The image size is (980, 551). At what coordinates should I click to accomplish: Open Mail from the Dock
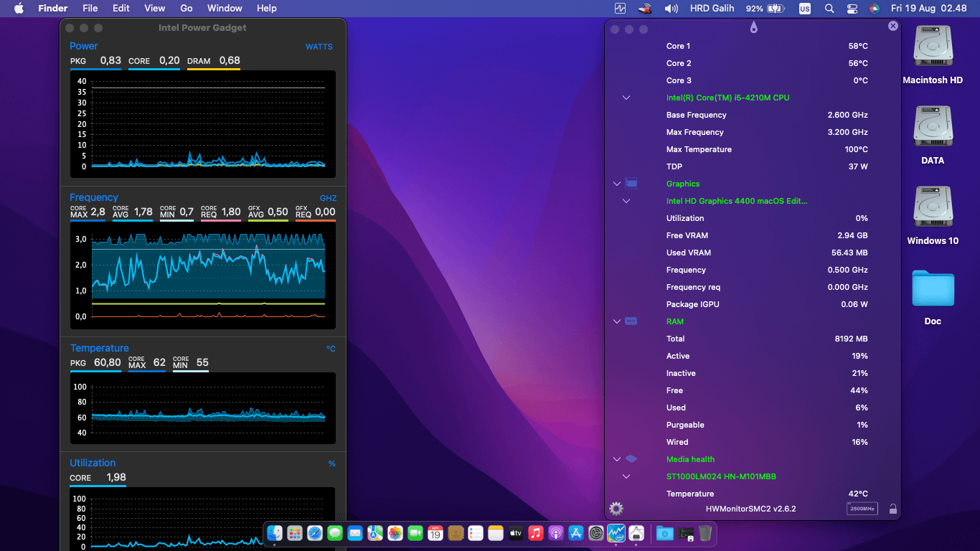coord(355,533)
